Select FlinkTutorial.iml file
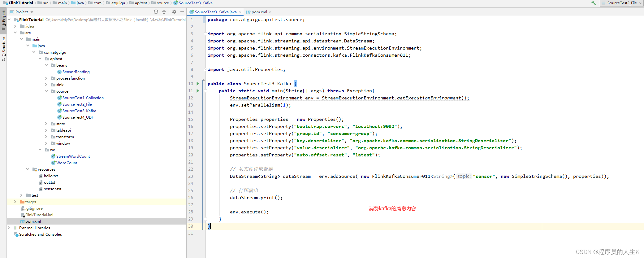The height and width of the screenshot is (258, 644). [39, 215]
